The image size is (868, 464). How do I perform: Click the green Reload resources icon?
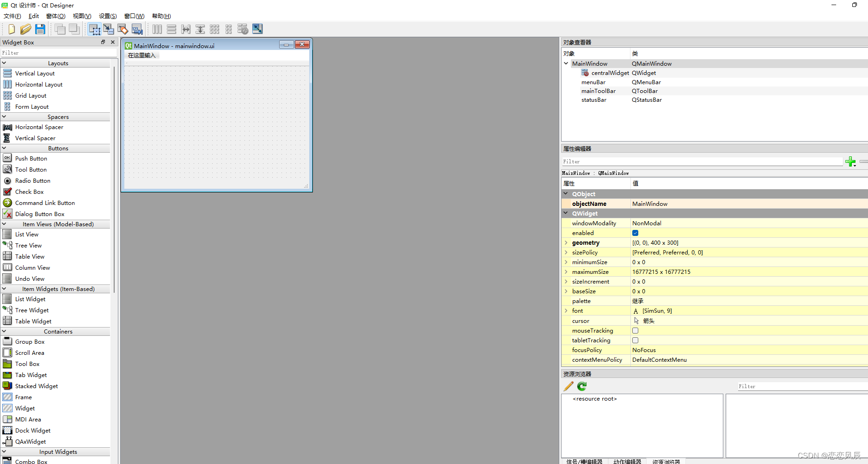[x=582, y=386]
